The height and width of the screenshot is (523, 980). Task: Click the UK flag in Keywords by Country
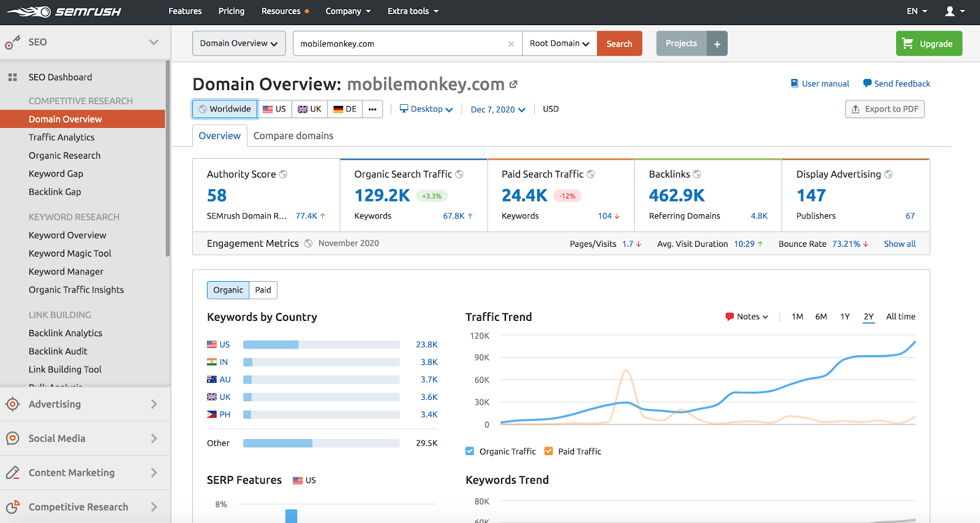point(212,397)
